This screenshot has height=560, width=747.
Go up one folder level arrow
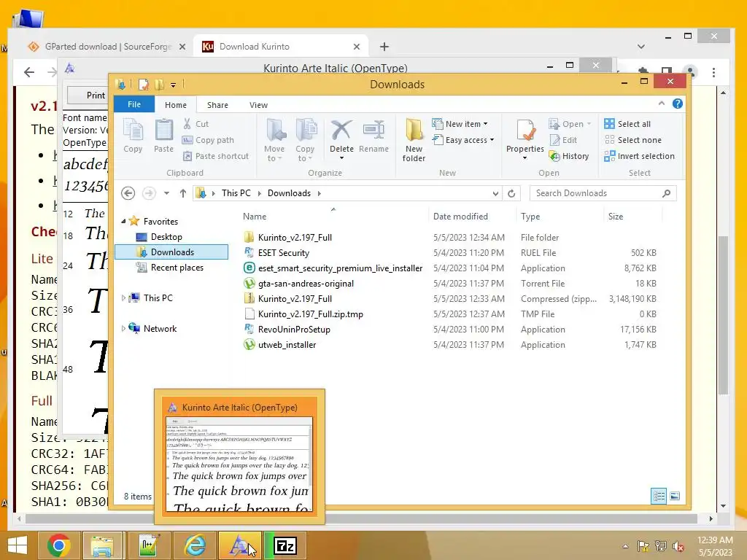click(x=183, y=193)
